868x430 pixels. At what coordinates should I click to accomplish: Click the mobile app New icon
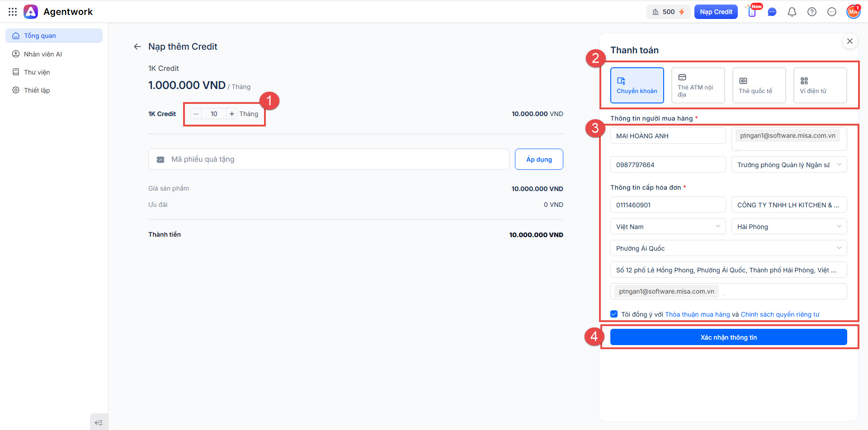[752, 12]
